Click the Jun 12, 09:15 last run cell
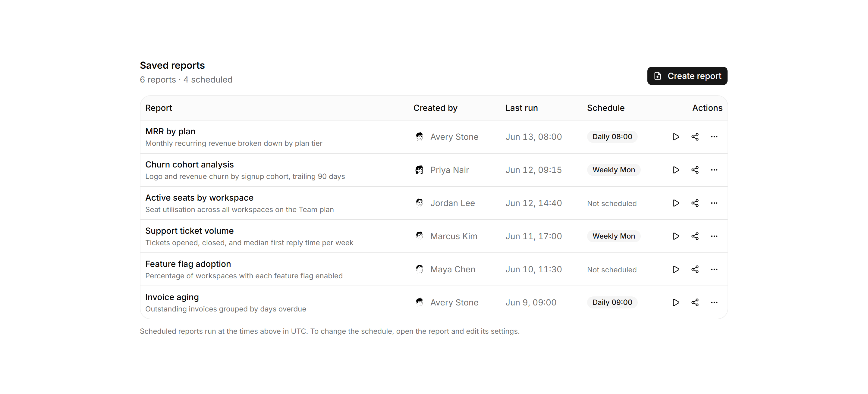Screen dimensions: 868x394 pyautogui.click(x=533, y=170)
